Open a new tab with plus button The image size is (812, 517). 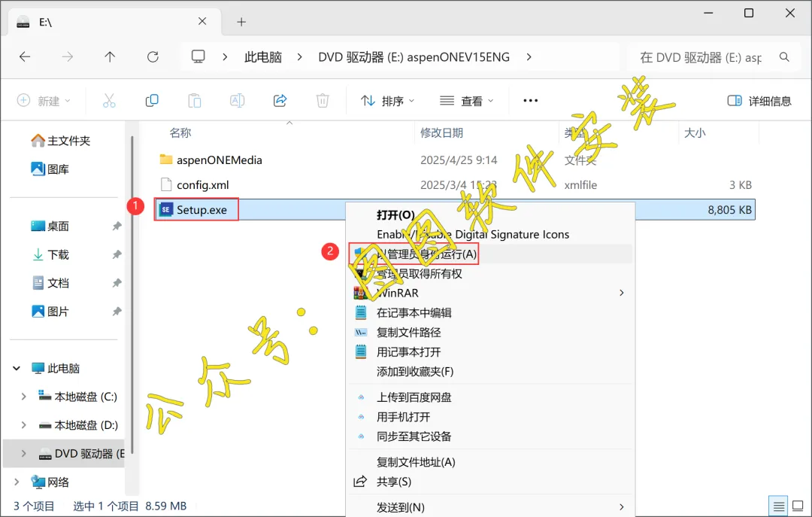tap(241, 22)
